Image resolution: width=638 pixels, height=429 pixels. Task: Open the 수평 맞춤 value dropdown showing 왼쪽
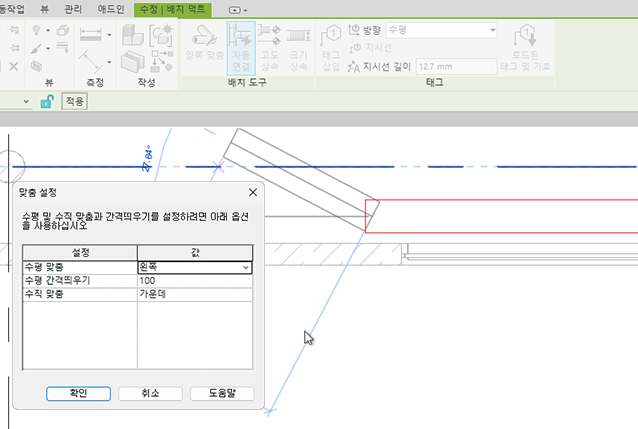pyautogui.click(x=195, y=267)
